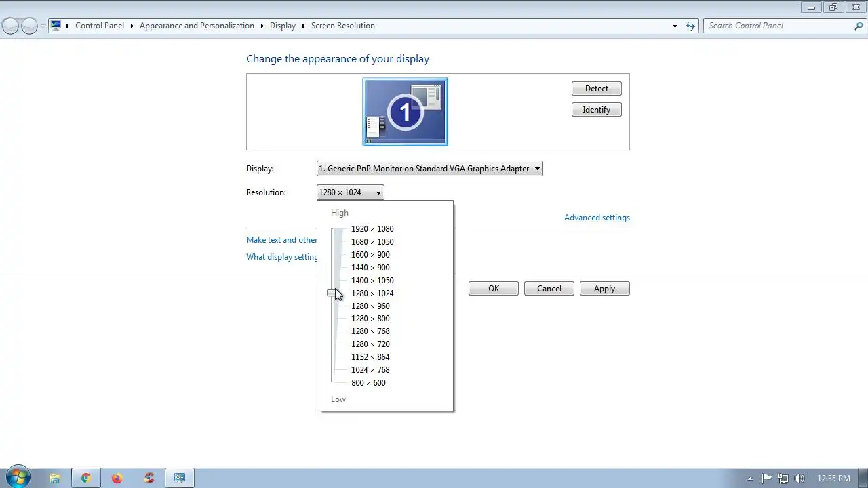Choose the 1152 × 864 resolution
Image resolution: width=868 pixels, height=488 pixels.
click(370, 357)
